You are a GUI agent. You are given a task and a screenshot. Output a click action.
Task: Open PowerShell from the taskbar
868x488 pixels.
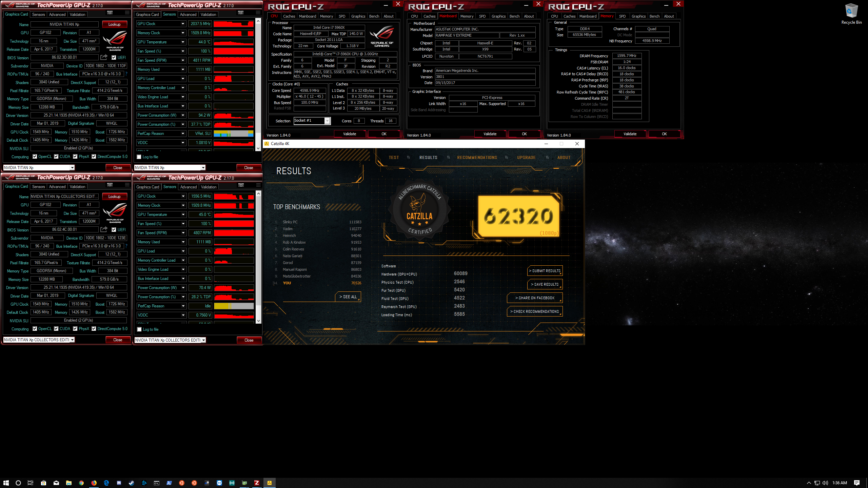[169, 483]
